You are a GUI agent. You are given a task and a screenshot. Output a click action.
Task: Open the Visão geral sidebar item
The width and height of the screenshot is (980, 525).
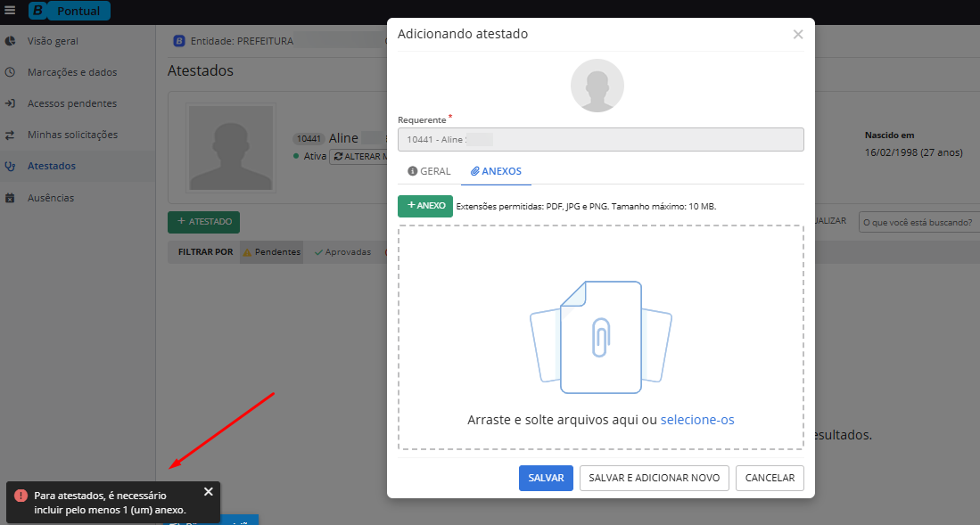pos(53,41)
